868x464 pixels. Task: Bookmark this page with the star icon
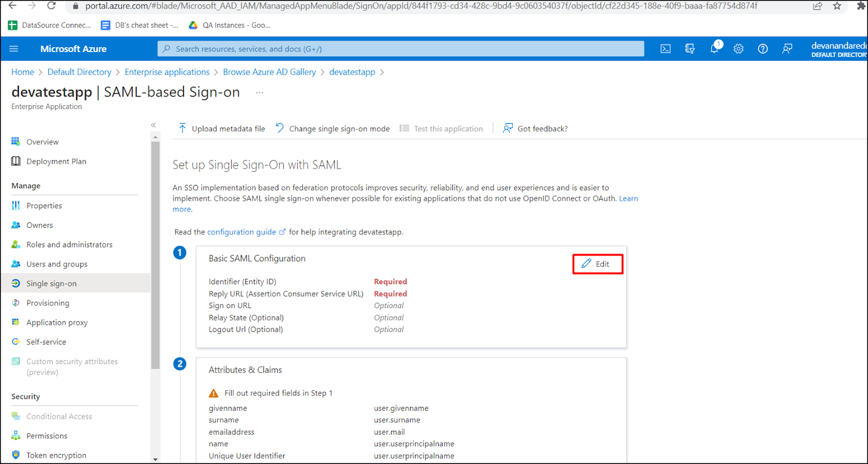(x=837, y=6)
